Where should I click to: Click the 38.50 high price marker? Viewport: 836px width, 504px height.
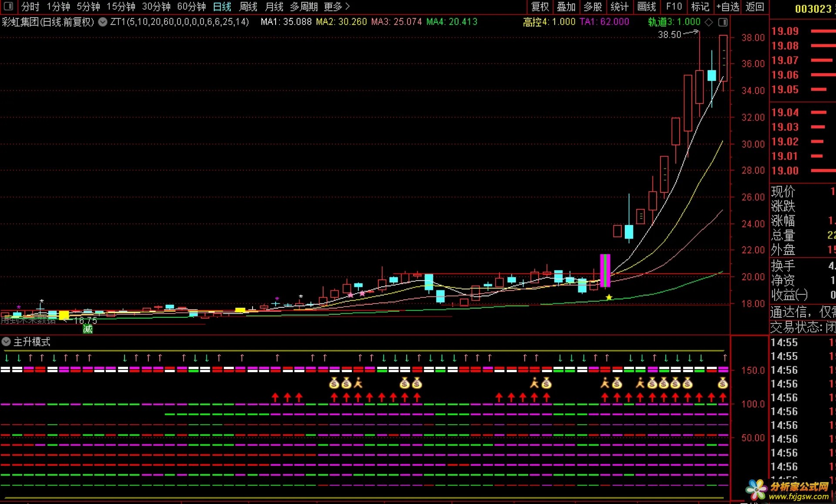[x=669, y=34]
